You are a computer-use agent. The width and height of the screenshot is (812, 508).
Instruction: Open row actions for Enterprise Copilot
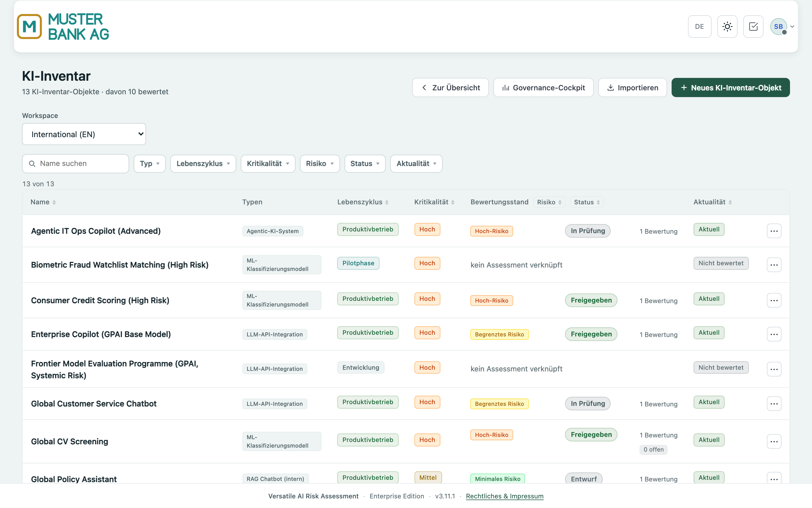click(774, 334)
